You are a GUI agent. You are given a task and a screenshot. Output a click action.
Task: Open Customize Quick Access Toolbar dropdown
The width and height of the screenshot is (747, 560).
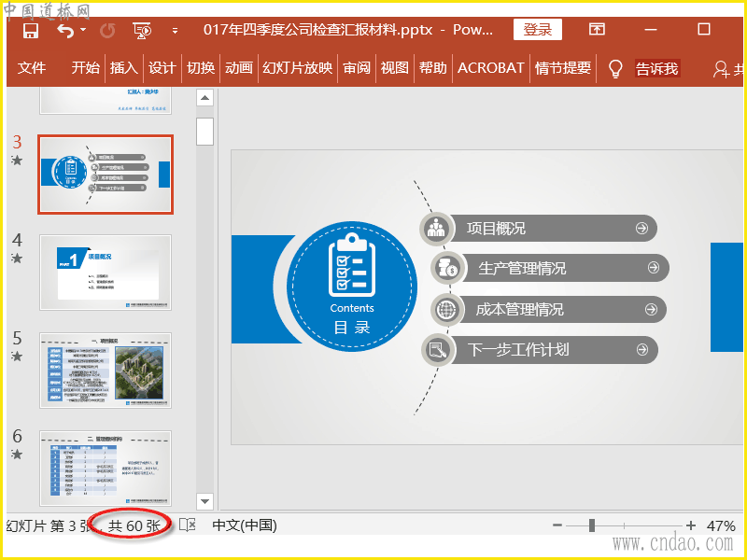175,31
